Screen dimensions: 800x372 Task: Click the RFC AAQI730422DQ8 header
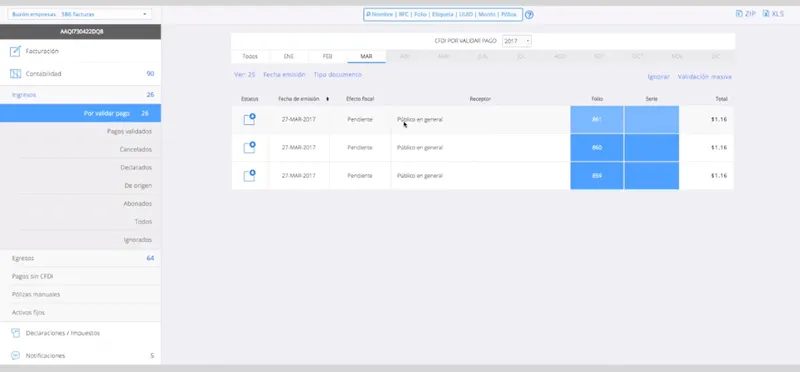(x=82, y=32)
